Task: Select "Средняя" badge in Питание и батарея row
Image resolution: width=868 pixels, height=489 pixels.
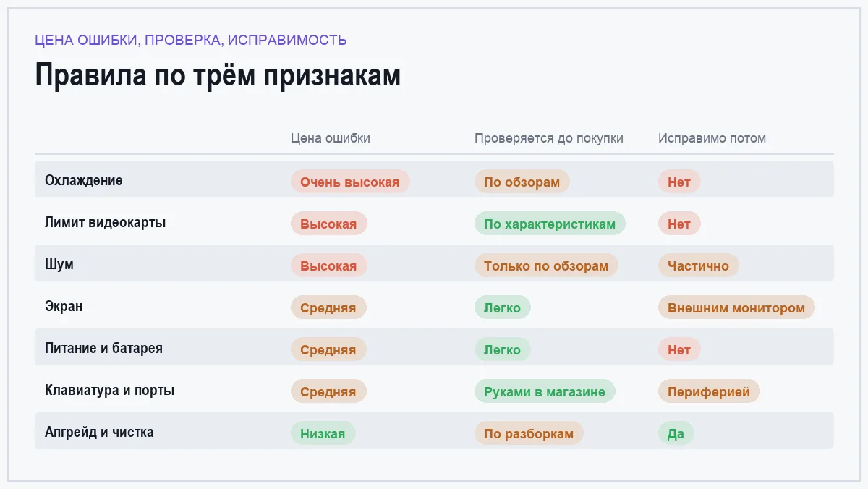Action: coord(328,349)
